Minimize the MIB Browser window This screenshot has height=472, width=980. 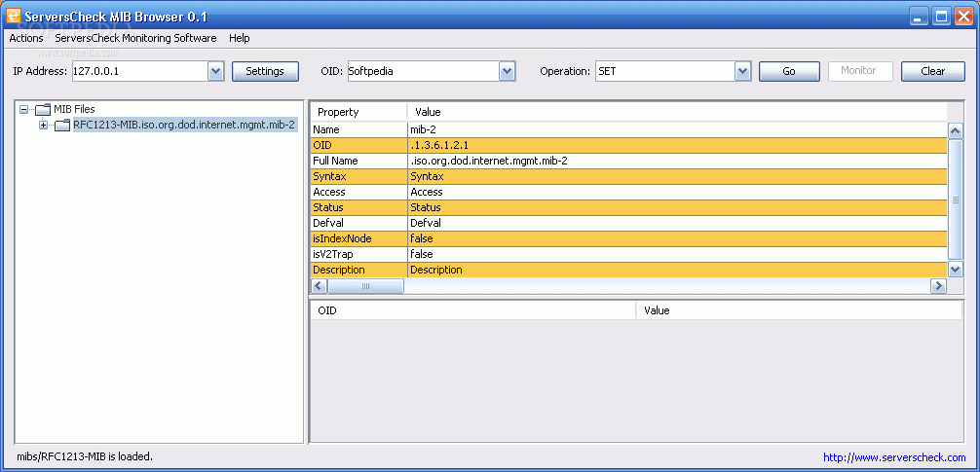click(918, 17)
